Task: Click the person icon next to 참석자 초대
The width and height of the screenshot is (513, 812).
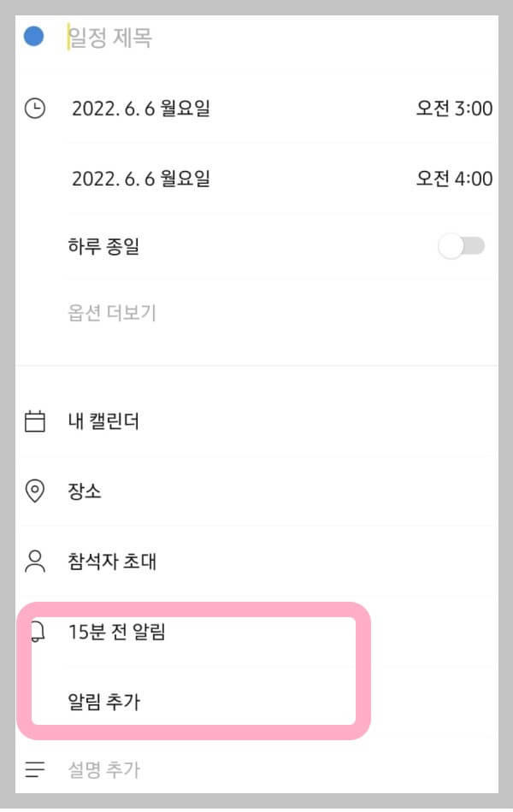Action: point(34,561)
